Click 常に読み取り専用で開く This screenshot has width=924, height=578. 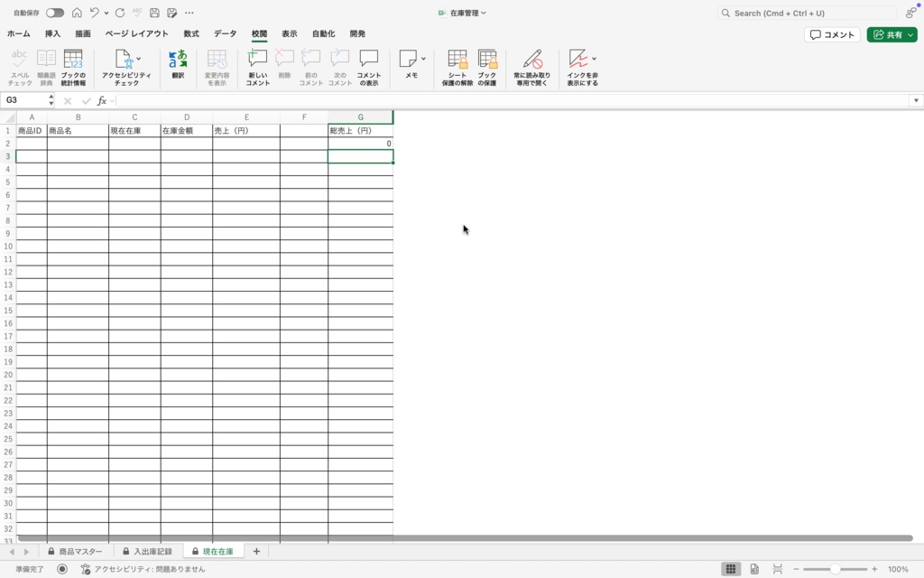click(x=531, y=67)
